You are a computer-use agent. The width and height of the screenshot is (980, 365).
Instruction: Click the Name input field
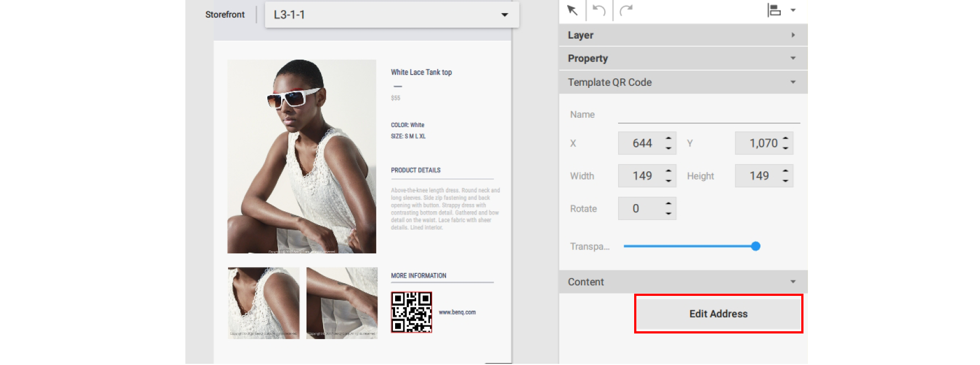[x=708, y=115]
